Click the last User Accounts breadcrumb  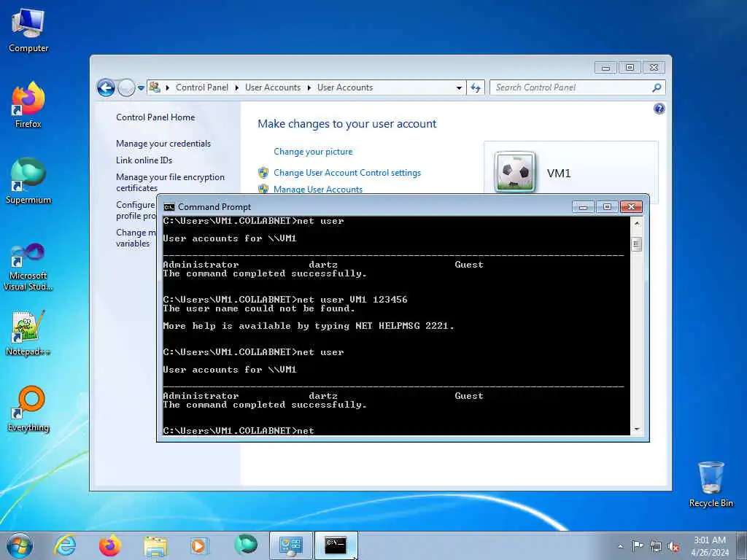[345, 87]
